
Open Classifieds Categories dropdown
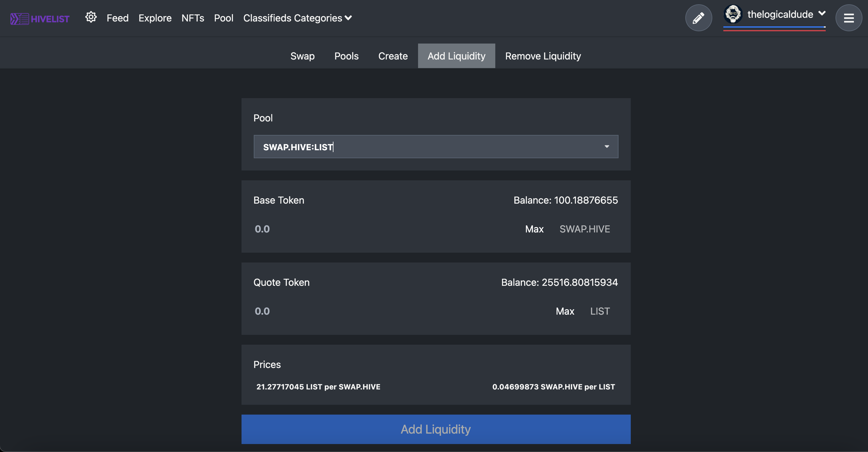coord(298,18)
